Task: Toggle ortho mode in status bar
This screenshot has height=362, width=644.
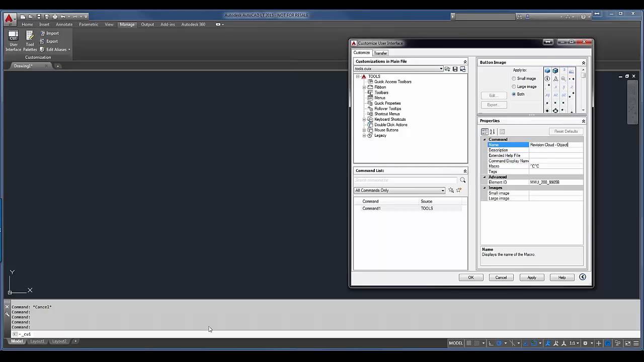Action: tap(492, 343)
